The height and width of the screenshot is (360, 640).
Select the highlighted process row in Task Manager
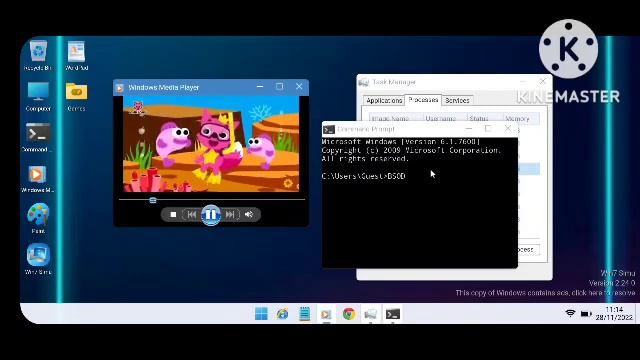[529, 169]
